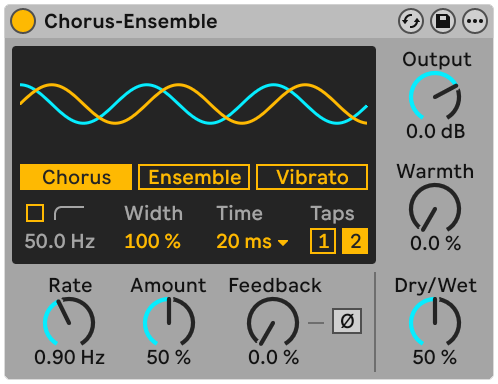Click the Amount 50 % value
Screen dimensions: 498x384
point(169,357)
